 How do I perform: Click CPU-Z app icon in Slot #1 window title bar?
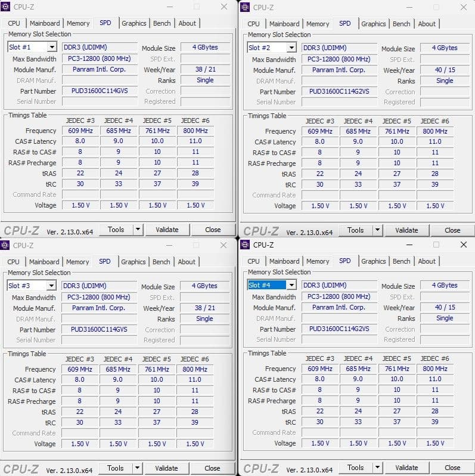[5, 7]
